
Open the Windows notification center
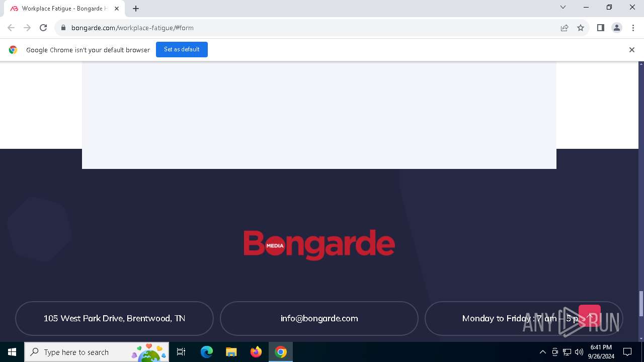[627, 352]
